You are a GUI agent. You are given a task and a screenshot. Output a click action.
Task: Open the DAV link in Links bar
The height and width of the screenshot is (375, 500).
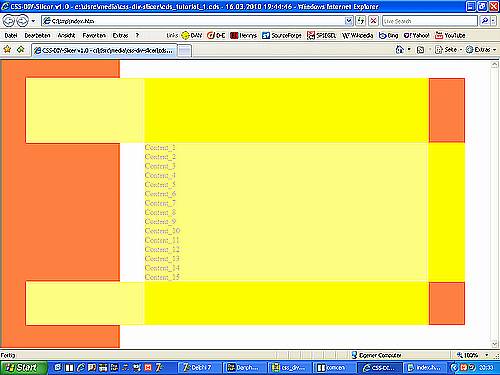[192, 35]
